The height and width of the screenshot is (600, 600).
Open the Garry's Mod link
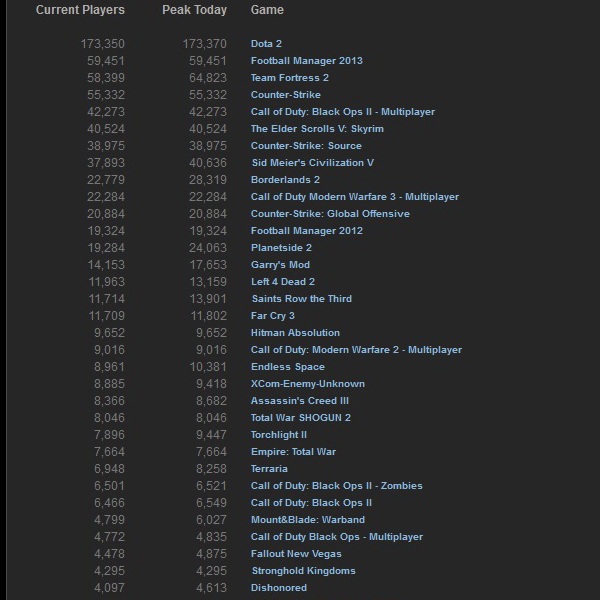[x=280, y=265]
